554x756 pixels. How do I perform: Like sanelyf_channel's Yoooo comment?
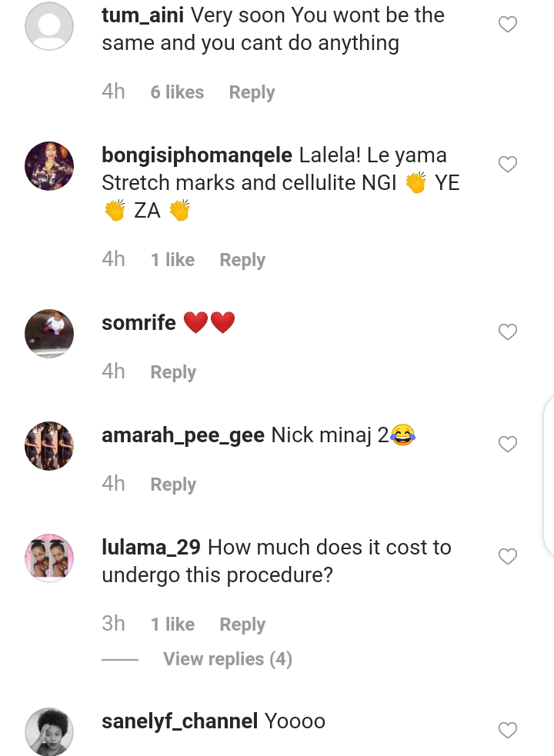508,730
